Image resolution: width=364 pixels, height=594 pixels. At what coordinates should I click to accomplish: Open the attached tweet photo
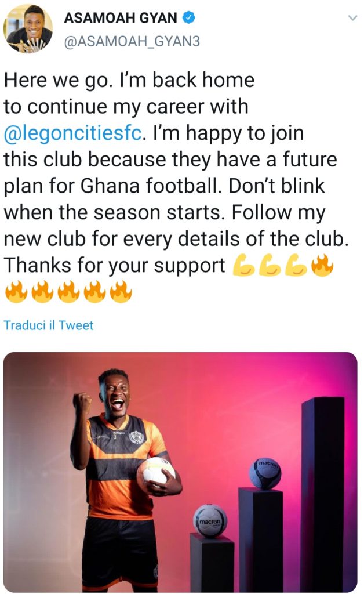(x=180, y=472)
